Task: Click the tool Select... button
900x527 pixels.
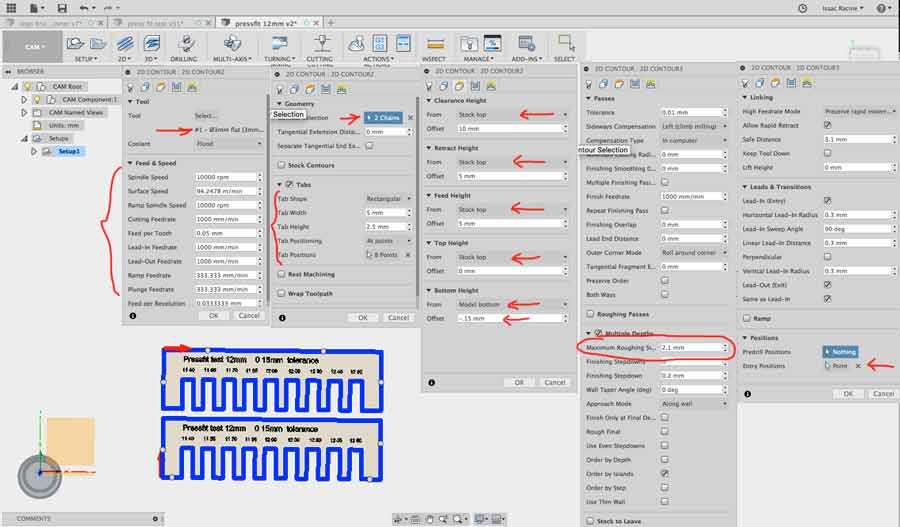Action: [x=206, y=116]
